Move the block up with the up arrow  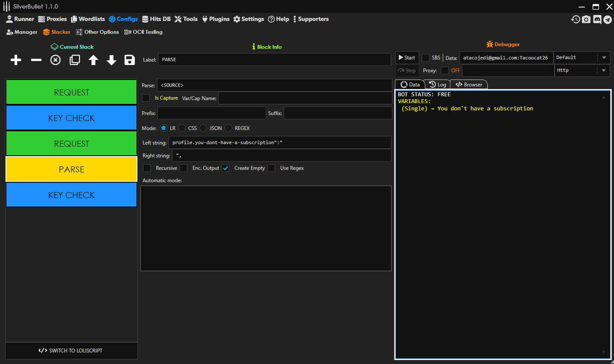point(93,60)
